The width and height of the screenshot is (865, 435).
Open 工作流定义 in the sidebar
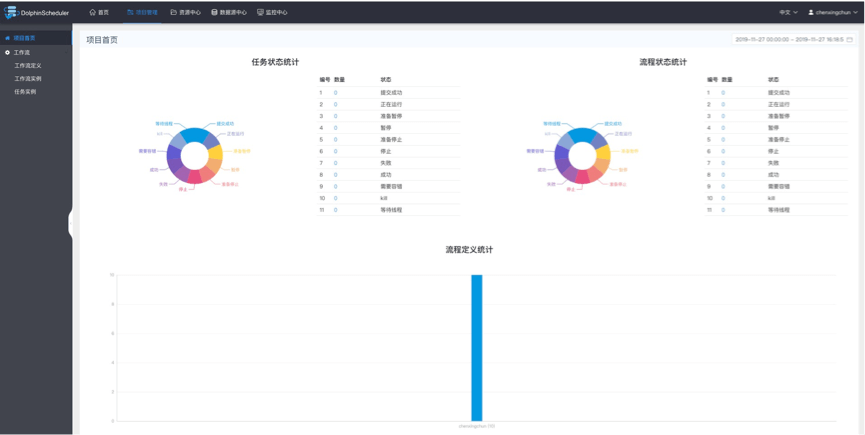pyautogui.click(x=28, y=65)
